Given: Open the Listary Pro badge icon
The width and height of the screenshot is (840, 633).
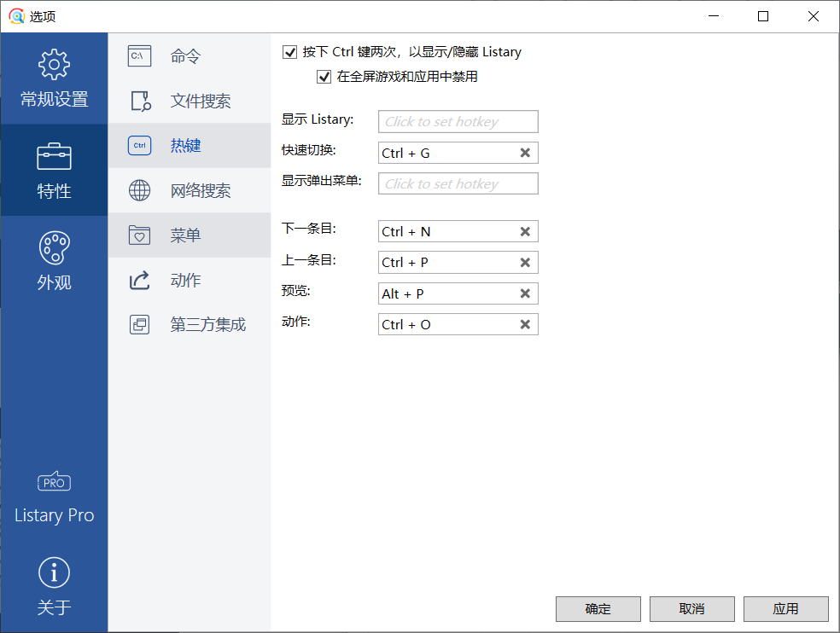Looking at the screenshot, I should 54,481.
